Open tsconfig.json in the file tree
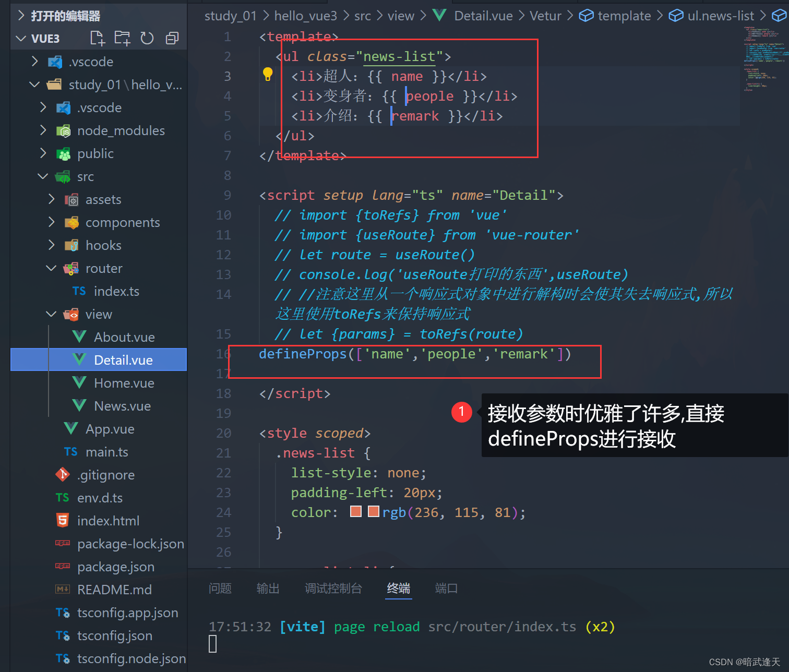 pyautogui.click(x=99, y=635)
